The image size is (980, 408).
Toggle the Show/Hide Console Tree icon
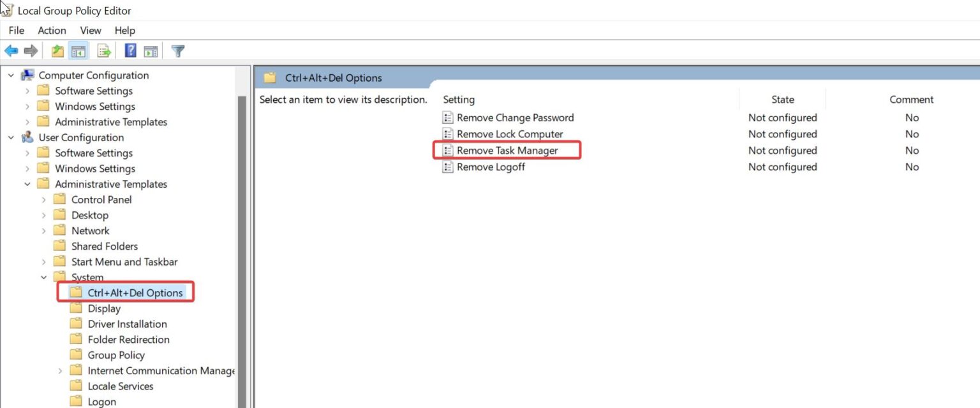coord(77,50)
